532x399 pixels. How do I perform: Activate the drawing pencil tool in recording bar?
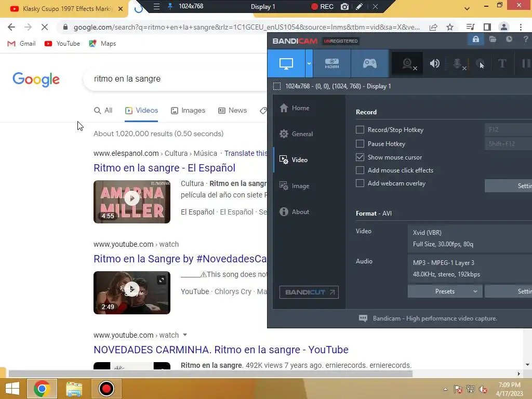360,6
